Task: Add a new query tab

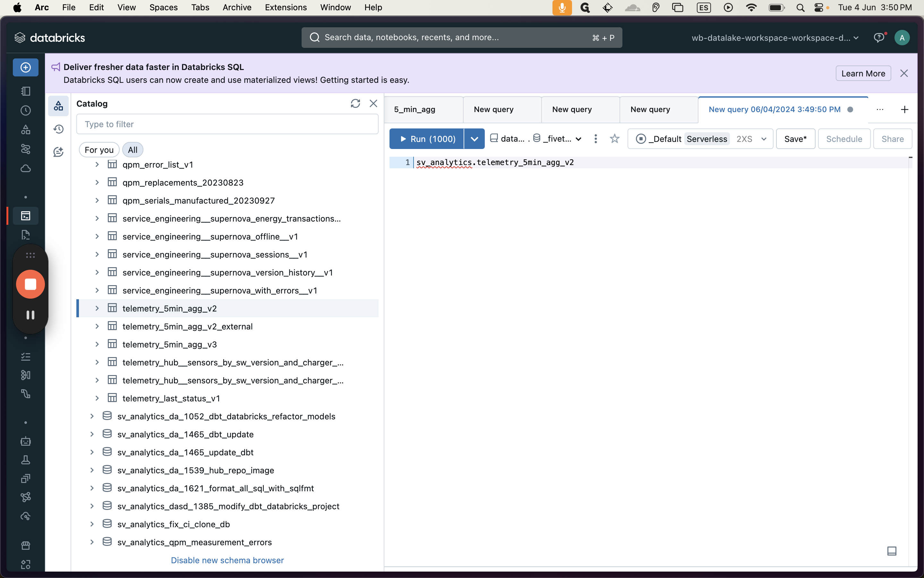Action: click(904, 110)
